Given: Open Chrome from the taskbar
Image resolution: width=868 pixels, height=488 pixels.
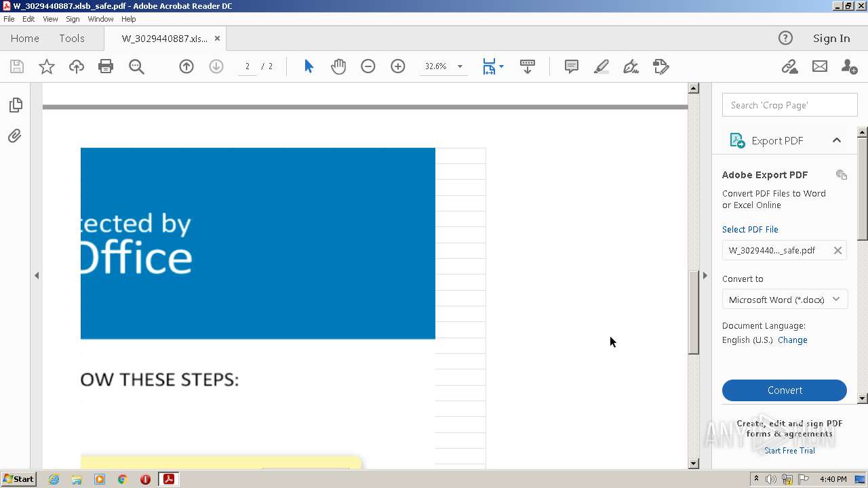Looking at the screenshot, I should click(x=122, y=479).
